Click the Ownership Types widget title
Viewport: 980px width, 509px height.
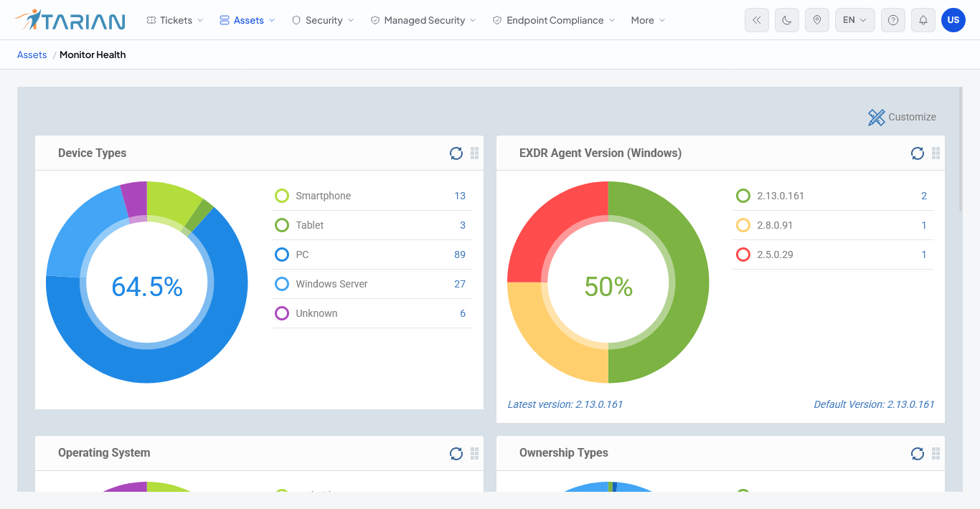[x=563, y=453]
